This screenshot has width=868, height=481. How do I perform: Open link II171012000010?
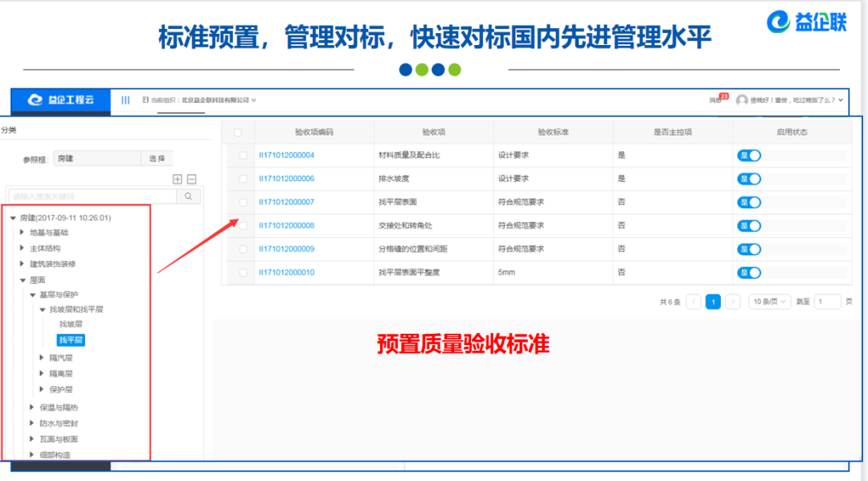(286, 272)
